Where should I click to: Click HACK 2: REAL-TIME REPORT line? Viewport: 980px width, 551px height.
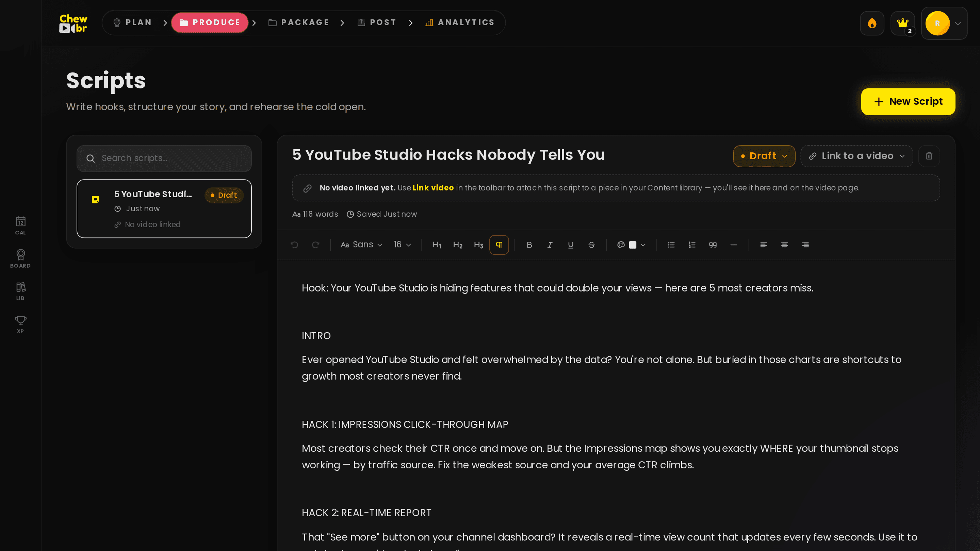click(x=366, y=513)
